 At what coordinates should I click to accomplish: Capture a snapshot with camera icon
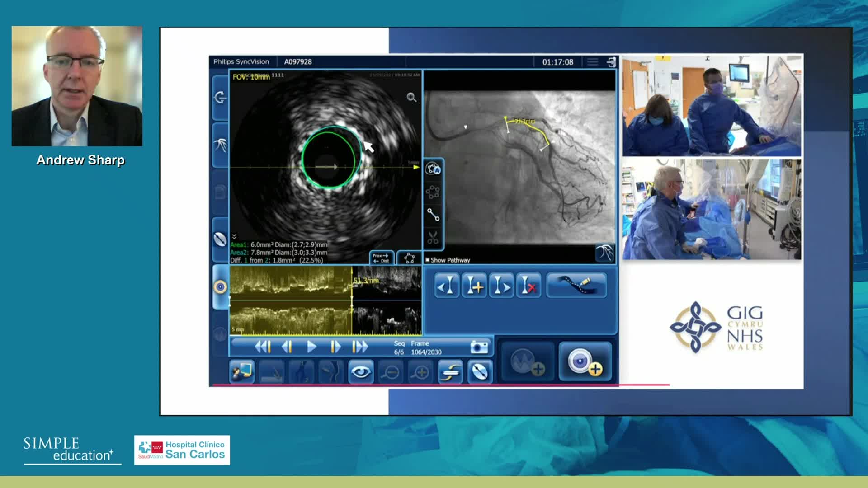point(479,347)
